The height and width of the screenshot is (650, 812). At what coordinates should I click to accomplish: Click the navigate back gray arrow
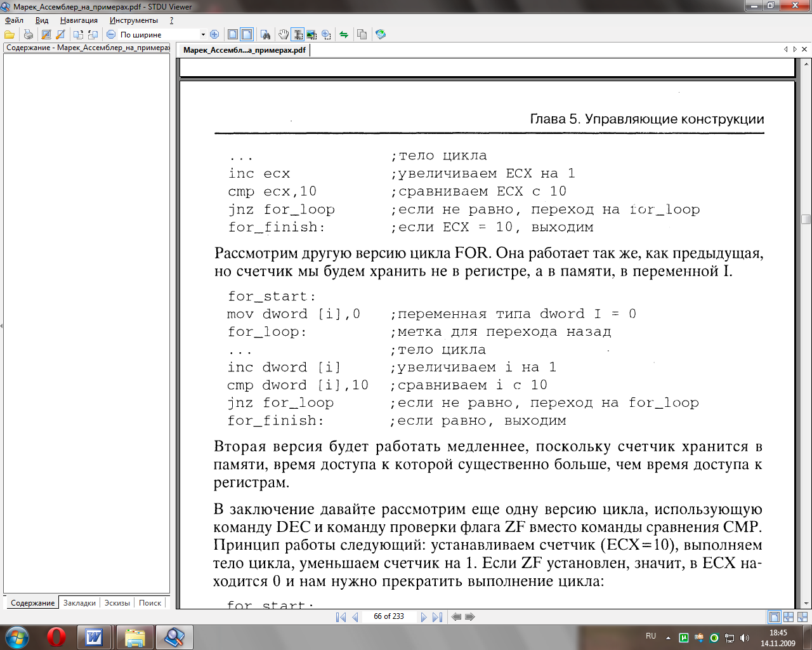(x=456, y=617)
